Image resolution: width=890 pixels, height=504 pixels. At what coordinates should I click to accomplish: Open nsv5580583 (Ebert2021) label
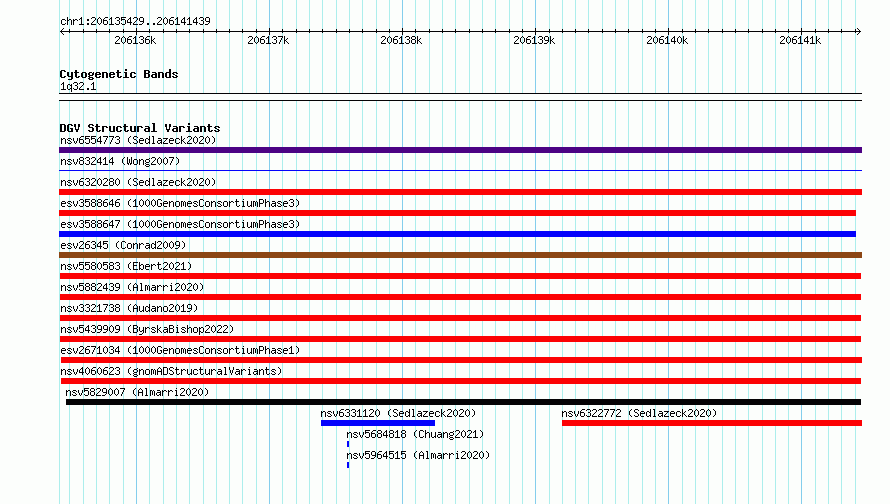point(126,266)
